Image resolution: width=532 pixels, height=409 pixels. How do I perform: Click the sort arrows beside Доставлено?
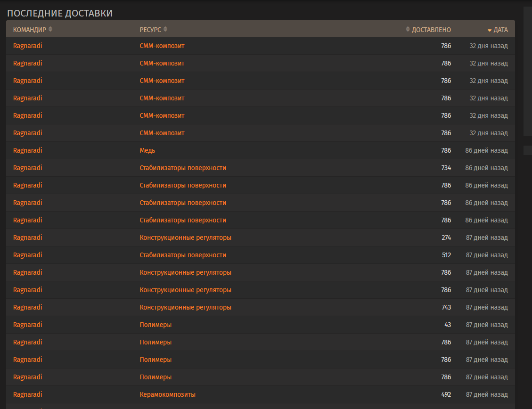click(408, 29)
